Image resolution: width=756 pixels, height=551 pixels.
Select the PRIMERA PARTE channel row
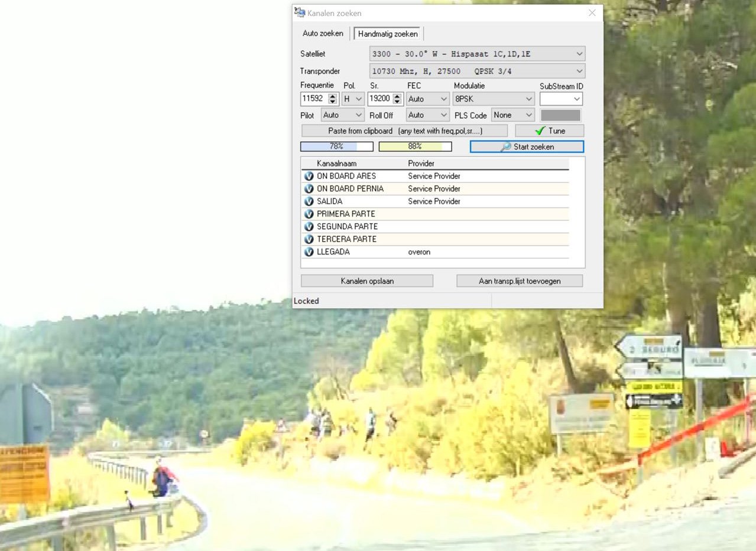coord(436,214)
